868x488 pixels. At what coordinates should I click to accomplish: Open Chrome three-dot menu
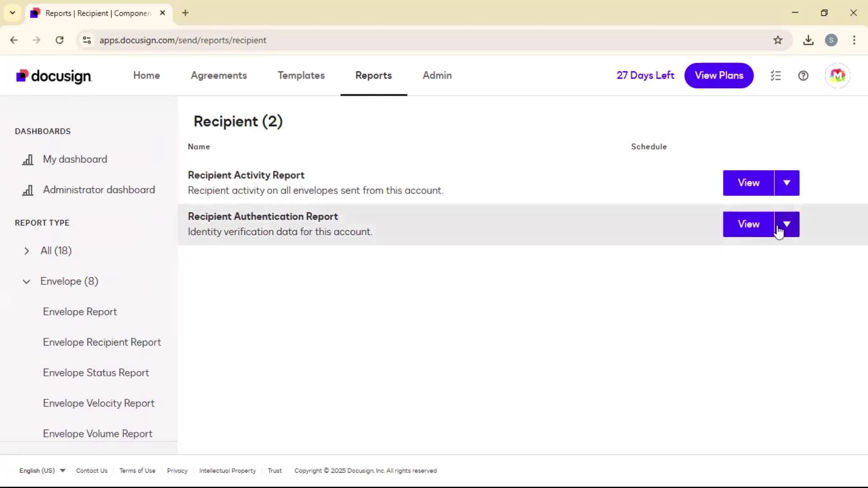854,40
